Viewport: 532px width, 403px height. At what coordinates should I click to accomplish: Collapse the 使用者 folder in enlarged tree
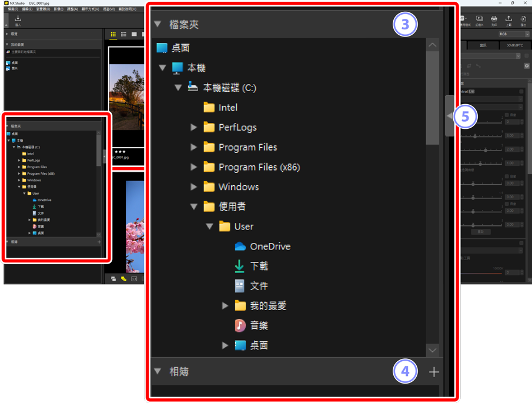[193, 207]
